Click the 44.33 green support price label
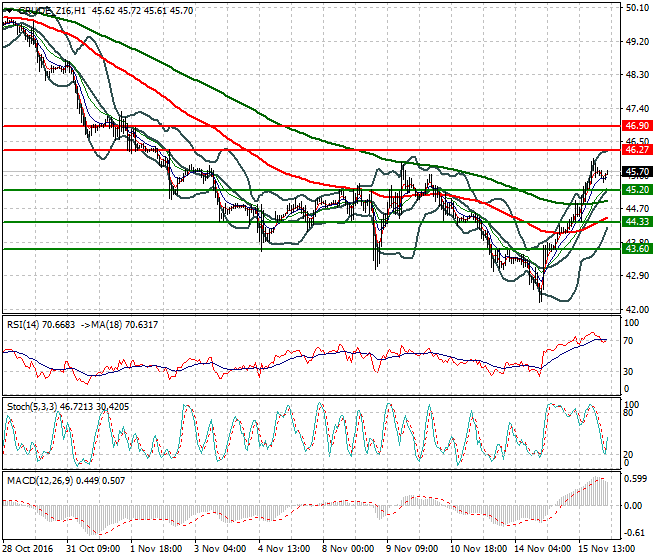 click(x=637, y=221)
